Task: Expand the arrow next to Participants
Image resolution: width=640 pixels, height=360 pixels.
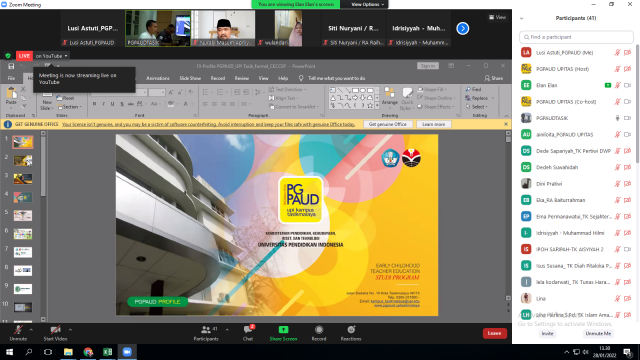Action: pos(227,329)
